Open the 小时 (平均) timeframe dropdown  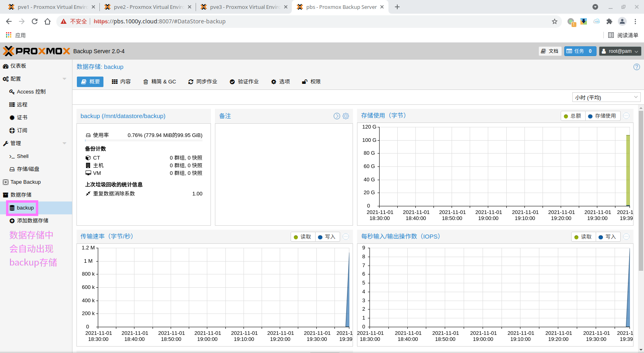[x=606, y=98]
